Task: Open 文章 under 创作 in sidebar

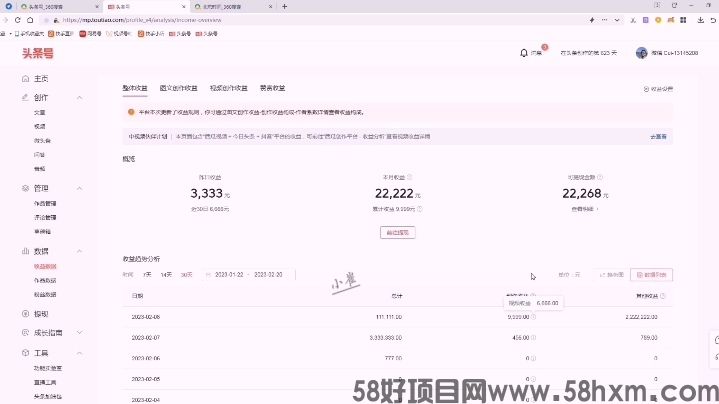Action: [40, 112]
